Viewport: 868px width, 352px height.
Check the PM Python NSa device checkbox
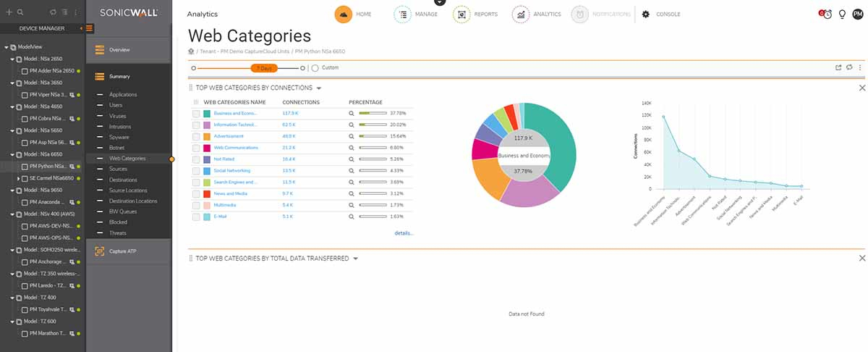(x=25, y=167)
